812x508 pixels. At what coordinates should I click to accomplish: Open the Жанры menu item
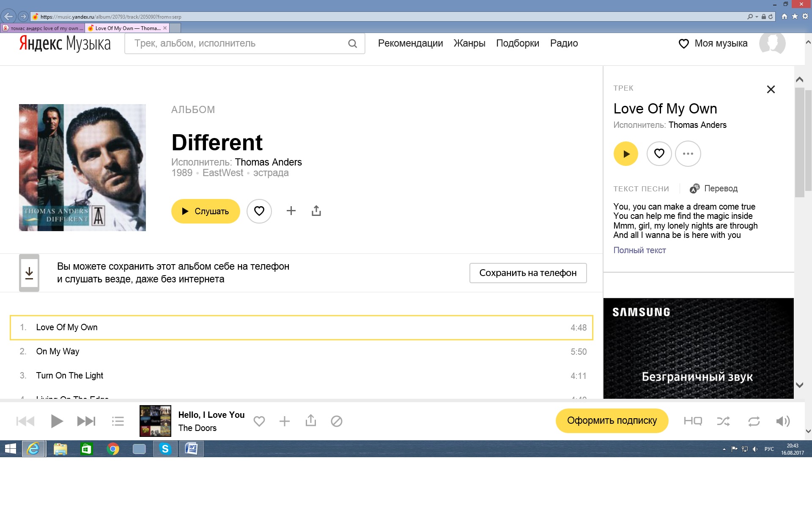tap(469, 43)
